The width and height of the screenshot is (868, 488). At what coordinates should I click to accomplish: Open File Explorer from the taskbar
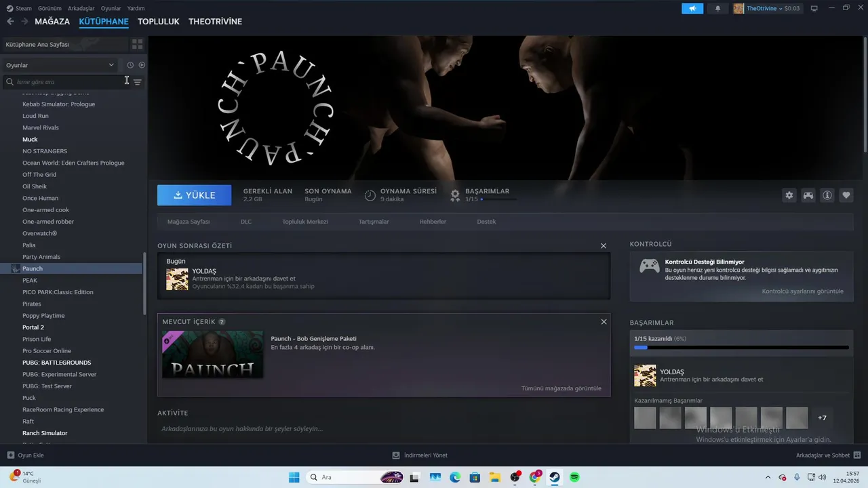pyautogui.click(x=495, y=477)
